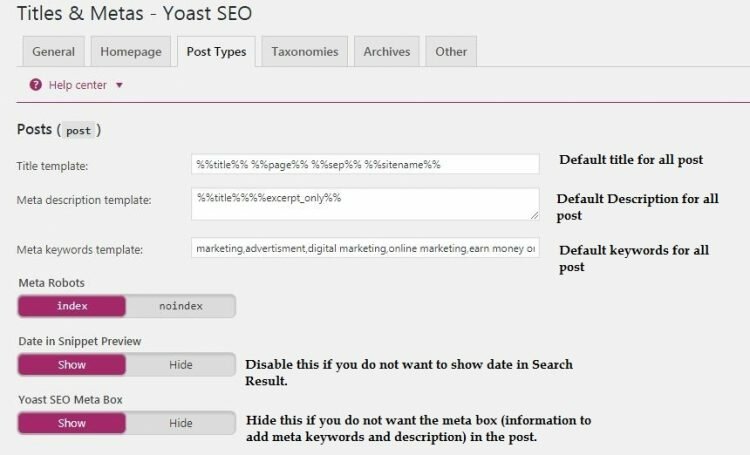Open the Taxonomies tab

tap(305, 51)
